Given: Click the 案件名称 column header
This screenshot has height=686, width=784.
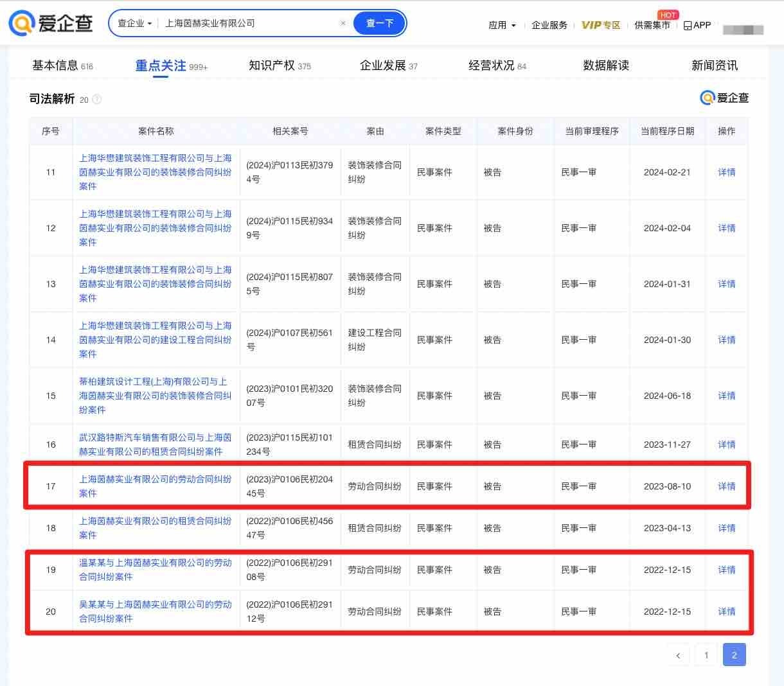Looking at the screenshot, I should pyautogui.click(x=156, y=131).
